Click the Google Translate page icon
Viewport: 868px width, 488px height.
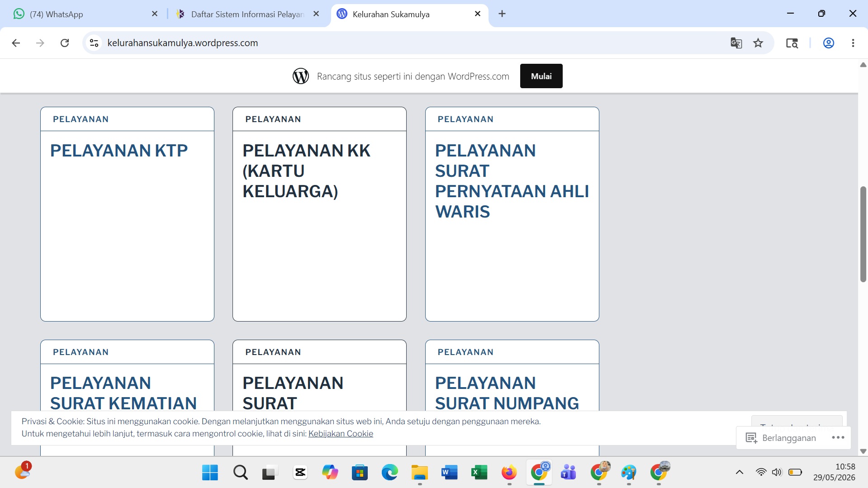click(736, 43)
